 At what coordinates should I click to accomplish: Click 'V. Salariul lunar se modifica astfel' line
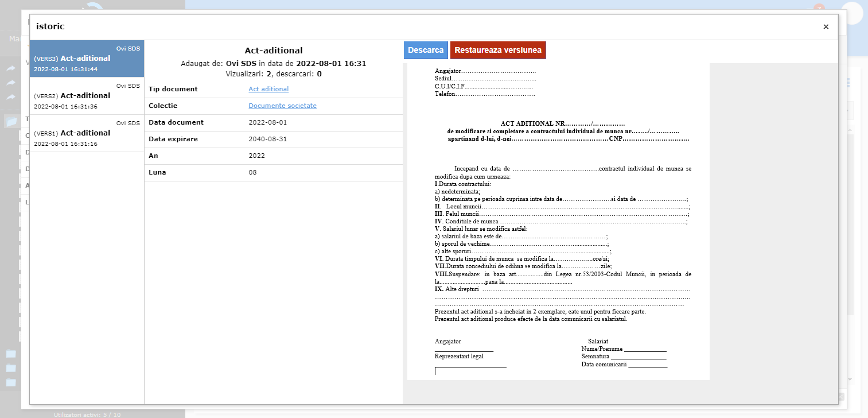(x=481, y=229)
